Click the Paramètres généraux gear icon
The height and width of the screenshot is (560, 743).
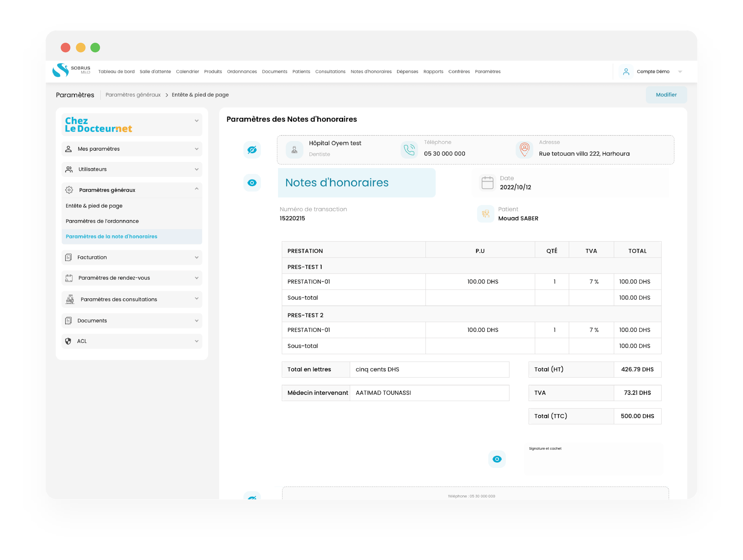click(x=69, y=190)
